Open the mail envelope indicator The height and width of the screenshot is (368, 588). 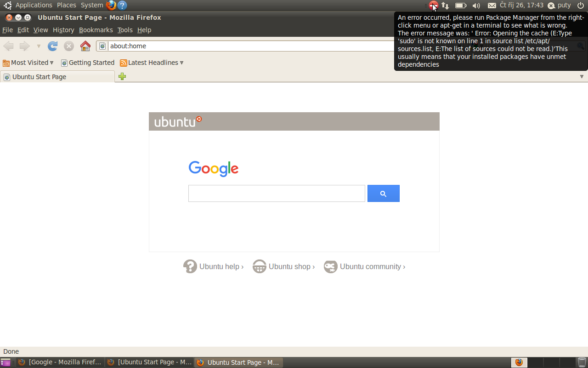[x=492, y=6]
